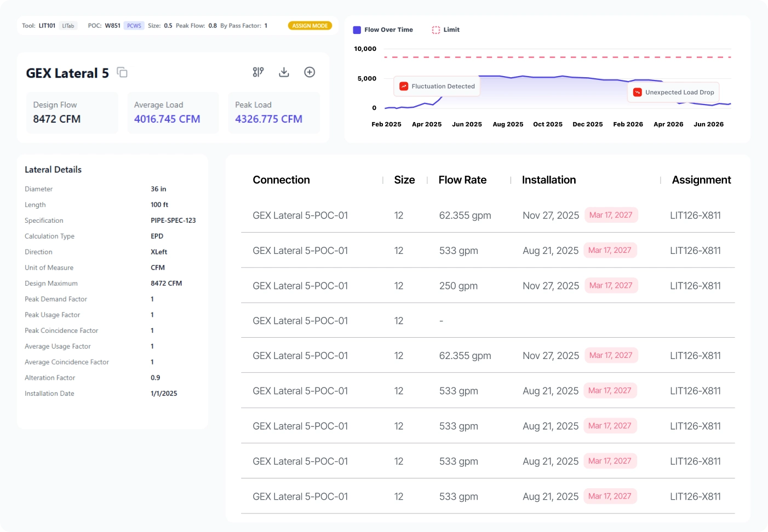Image resolution: width=768 pixels, height=532 pixels.
Task: Click the dashed Limit legend icon
Action: pyautogui.click(x=435, y=30)
